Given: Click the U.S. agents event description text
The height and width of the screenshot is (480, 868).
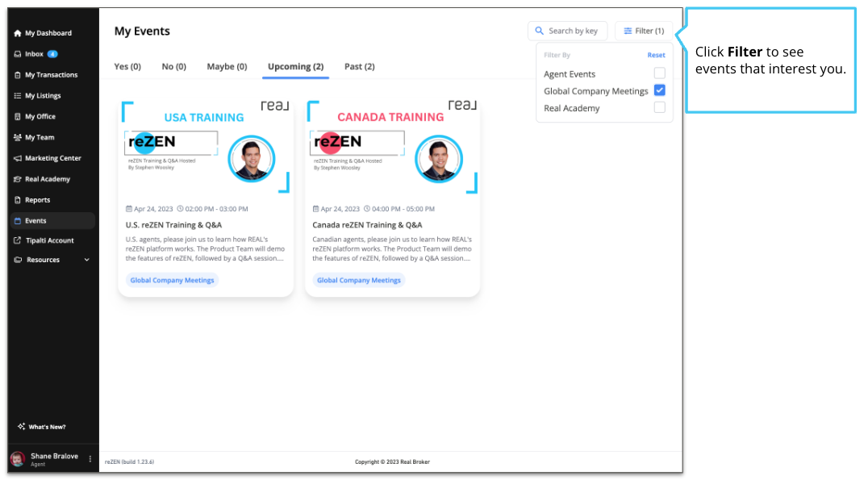Looking at the screenshot, I should (x=206, y=249).
